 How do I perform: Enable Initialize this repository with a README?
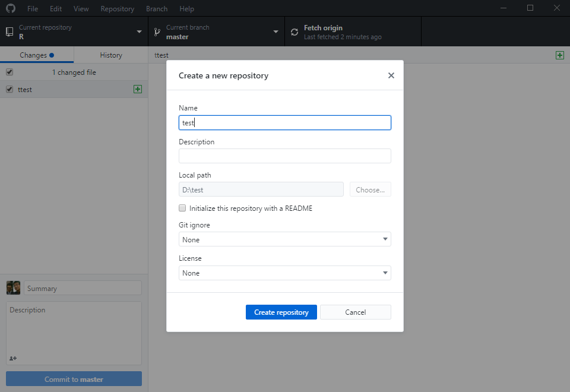click(x=182, y=208)
